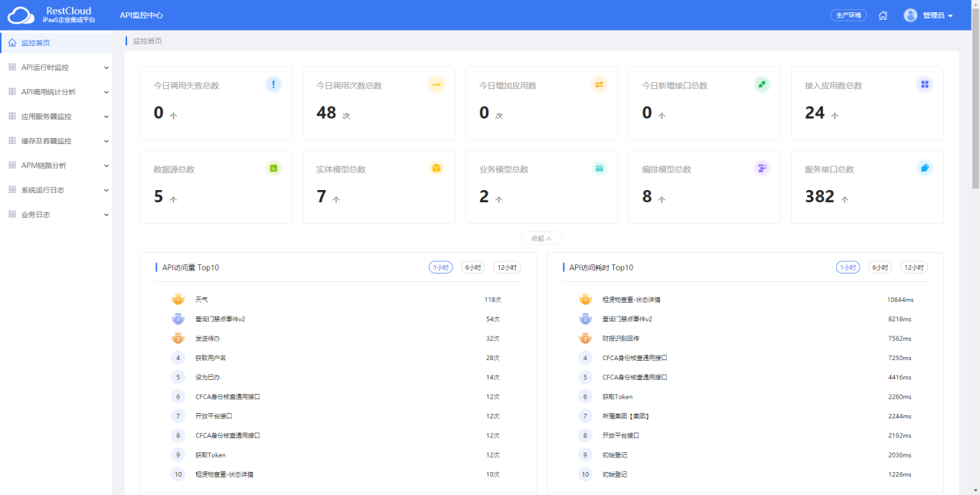Open the 管理员 user dropdown

tap(937, 15)
